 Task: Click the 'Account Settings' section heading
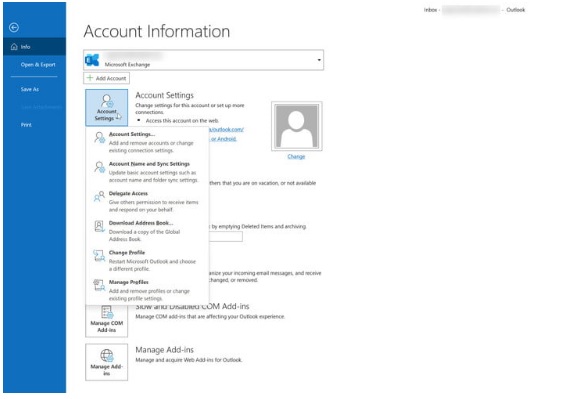(164, 95)
